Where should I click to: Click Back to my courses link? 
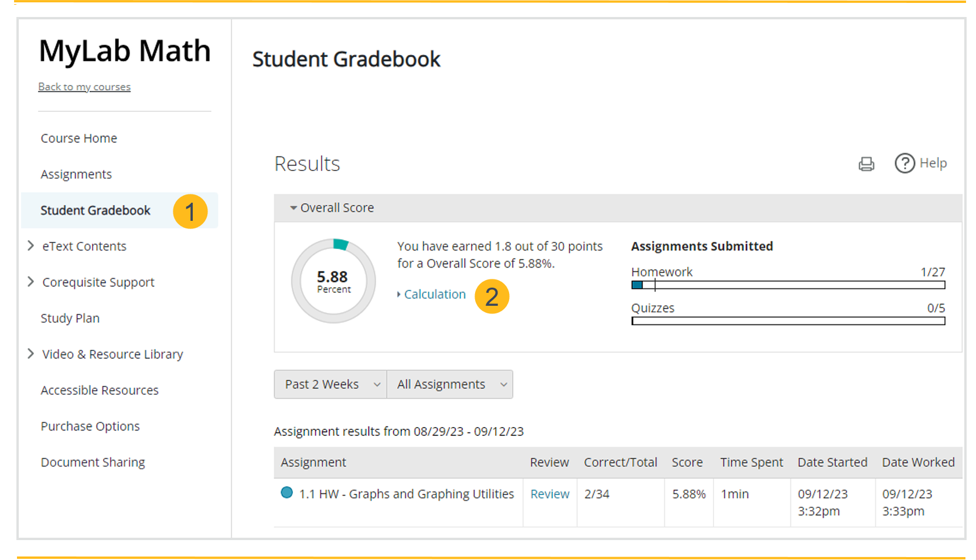coord(84,87)
